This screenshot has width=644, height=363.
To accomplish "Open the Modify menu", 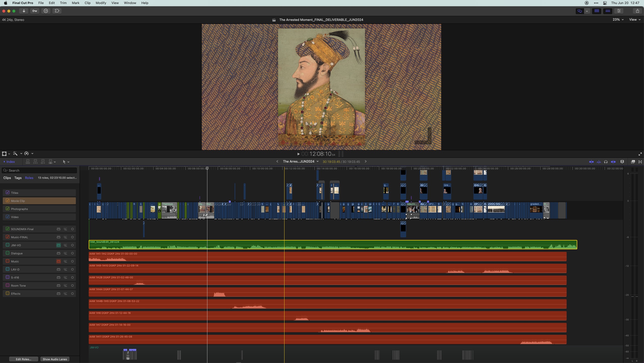I will point(101,3).
